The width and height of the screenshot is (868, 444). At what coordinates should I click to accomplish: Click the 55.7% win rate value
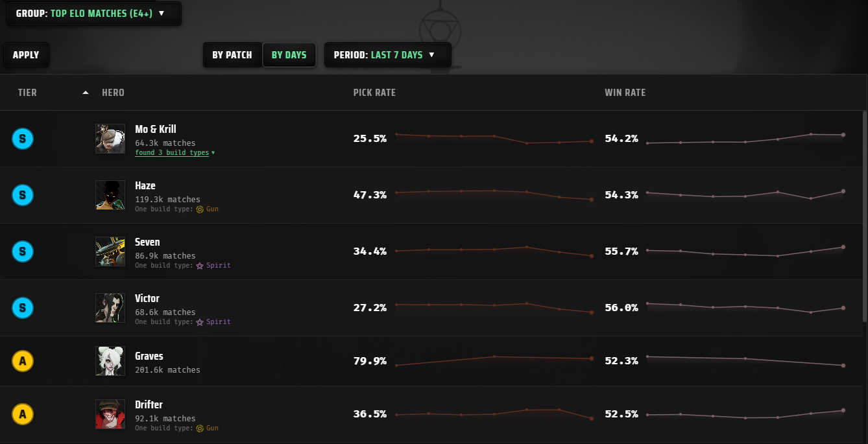[x=621, y=251]
